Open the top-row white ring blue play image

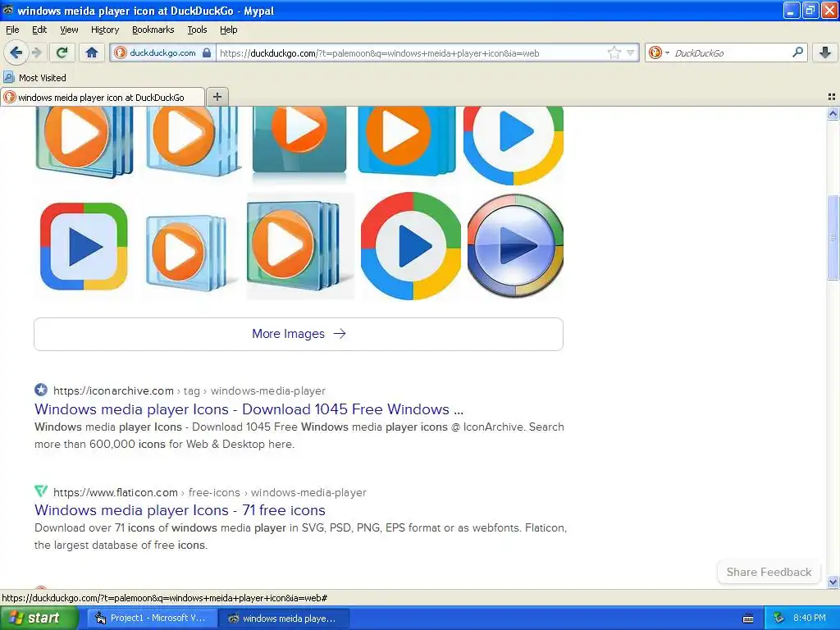tap(514, 144)
